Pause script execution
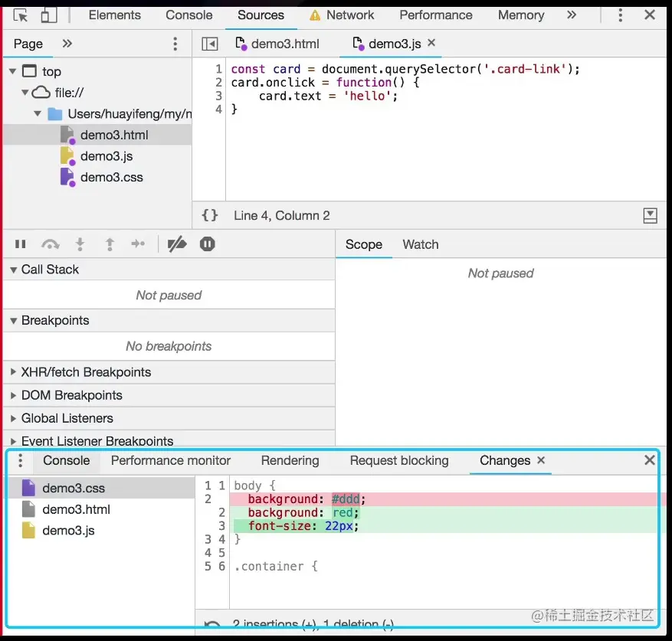The height and width of the screenshot is (641, 672). pos(20,244)
